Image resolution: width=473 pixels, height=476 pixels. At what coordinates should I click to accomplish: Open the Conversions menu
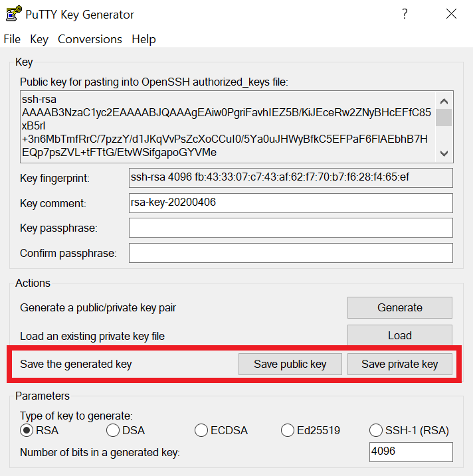point(90,39)
